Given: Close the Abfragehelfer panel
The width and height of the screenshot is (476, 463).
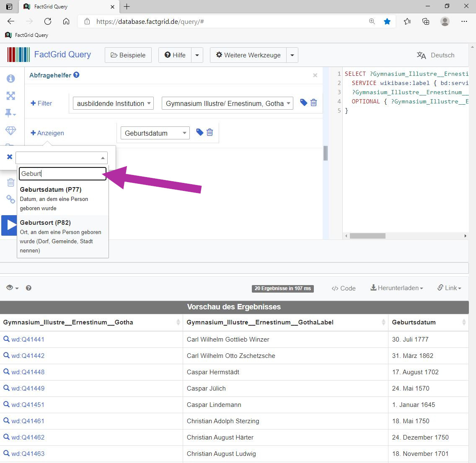Looking at the screenshot, I should (x=315, y=75).
